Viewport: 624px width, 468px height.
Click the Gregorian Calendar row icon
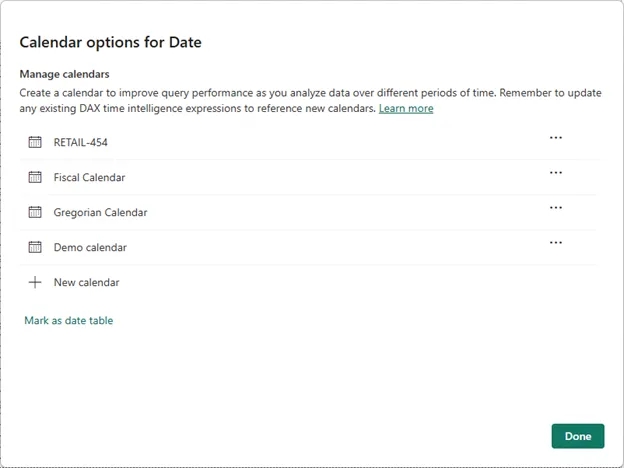(35, 212)
